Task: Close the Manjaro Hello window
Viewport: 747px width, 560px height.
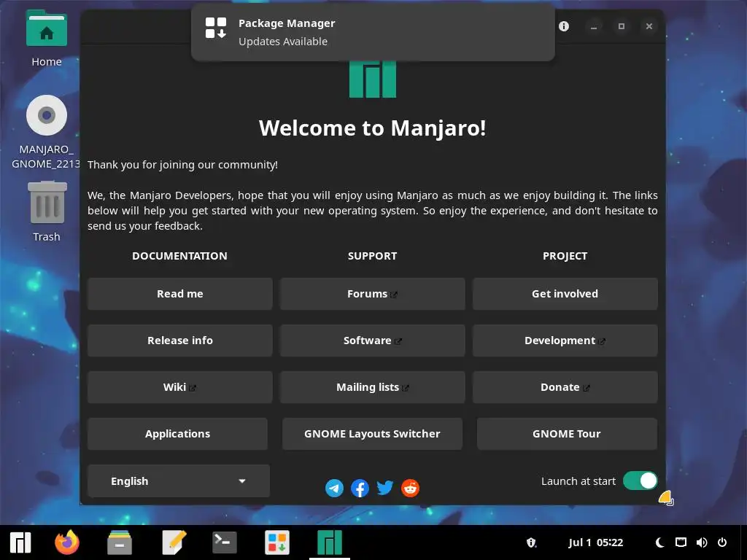Action: click(649, 26)
